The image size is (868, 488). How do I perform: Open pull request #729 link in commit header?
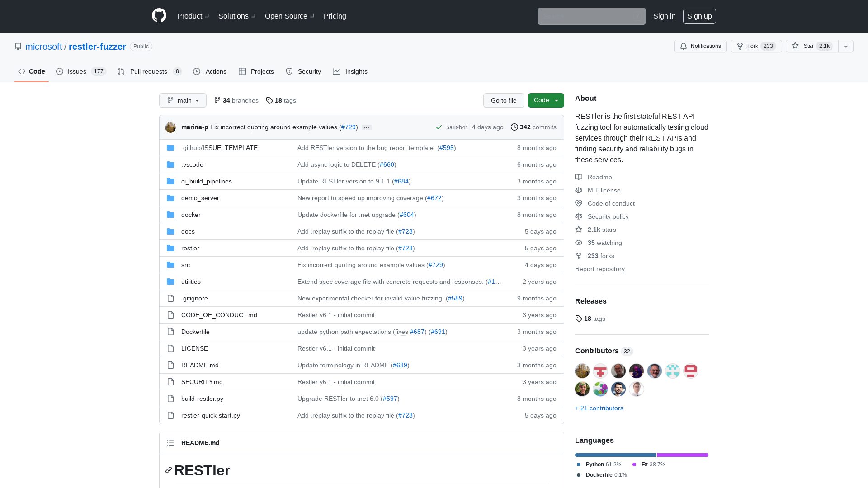[348, 127]
